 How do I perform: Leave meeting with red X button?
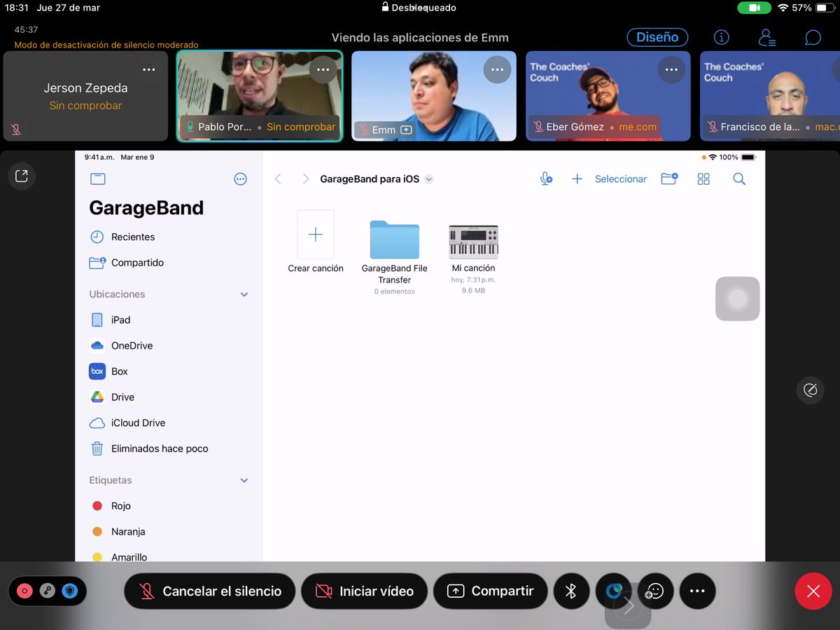813,591
